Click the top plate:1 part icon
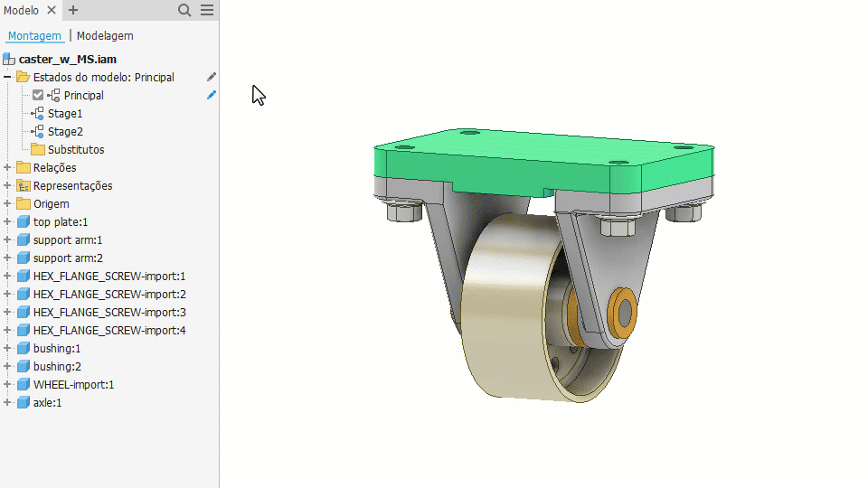Viewport: 868px width, 488px height. pos(24,222)
